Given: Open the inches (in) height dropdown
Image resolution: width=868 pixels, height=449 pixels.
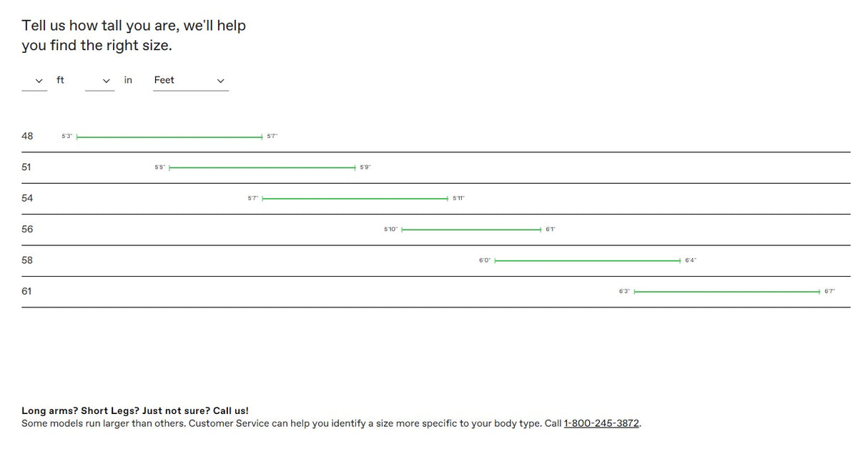Looking at the screenshot, I should coord(99,81).
